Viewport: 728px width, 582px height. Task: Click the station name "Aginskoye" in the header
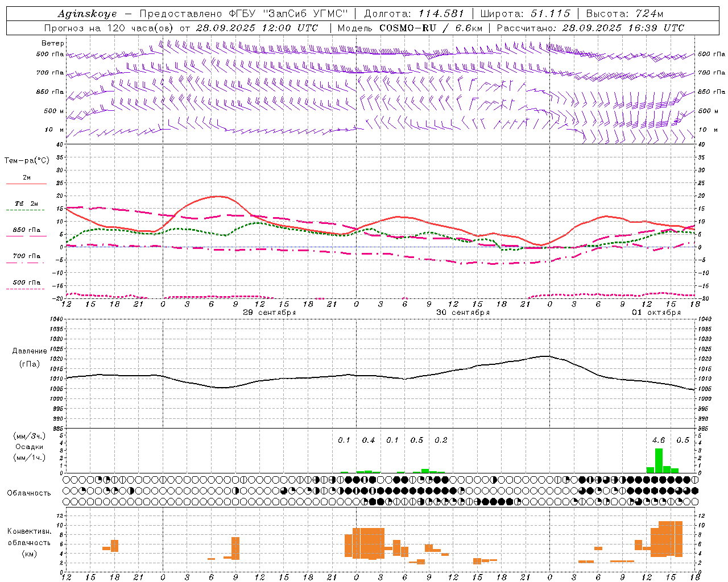click(x=87, y=14)
